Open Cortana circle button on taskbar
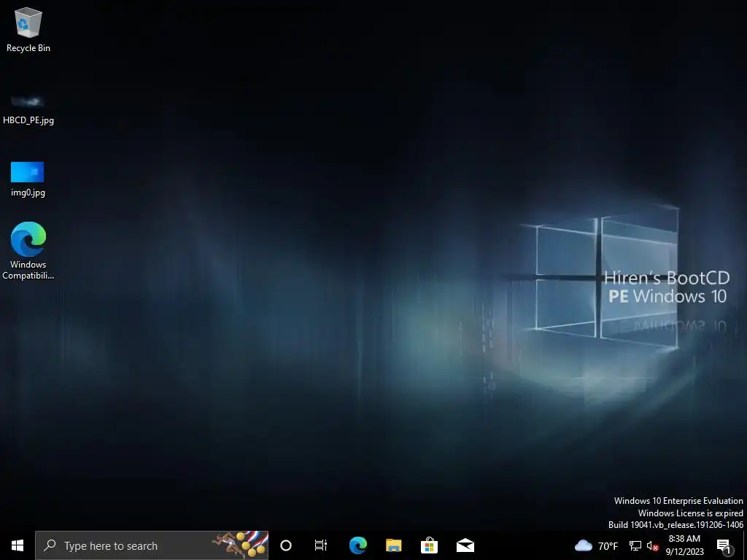The width and height of the screenshot is (747, 560). pos(286,545)
